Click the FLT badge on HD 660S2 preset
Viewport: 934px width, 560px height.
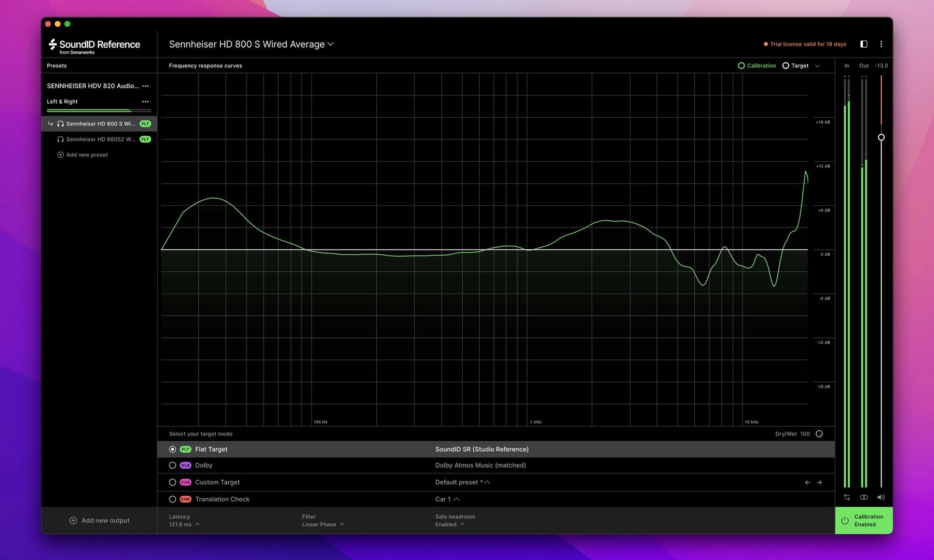tap(145, 139)
